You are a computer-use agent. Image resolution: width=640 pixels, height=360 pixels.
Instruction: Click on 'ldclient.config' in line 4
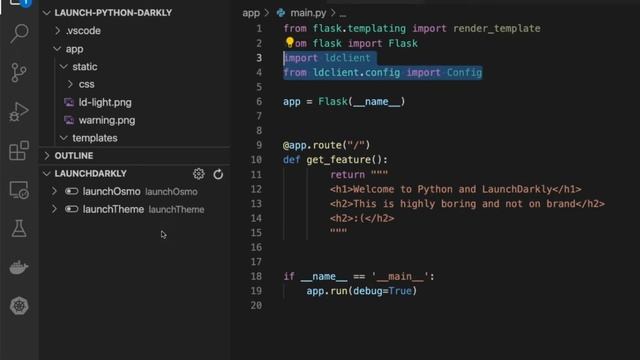click(356, 73)
